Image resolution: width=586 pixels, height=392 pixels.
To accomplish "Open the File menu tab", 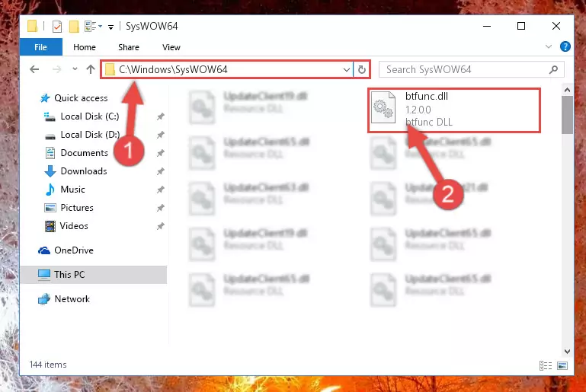I will point(40,47).
